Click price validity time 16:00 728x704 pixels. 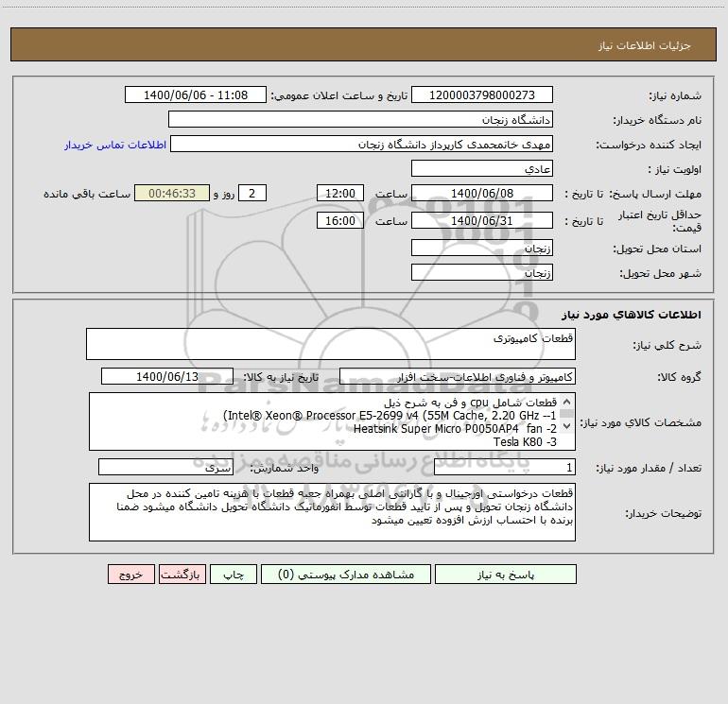339,220
